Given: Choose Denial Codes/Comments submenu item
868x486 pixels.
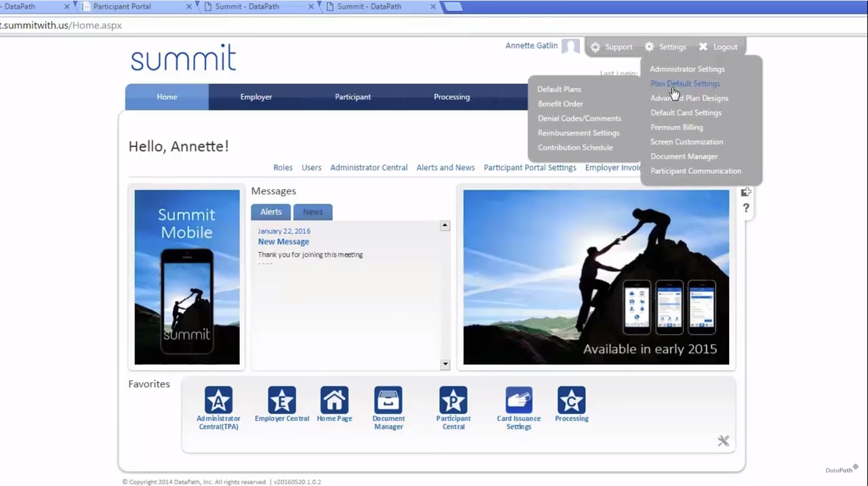Looking at the screenshot, I should pos(579,119).
